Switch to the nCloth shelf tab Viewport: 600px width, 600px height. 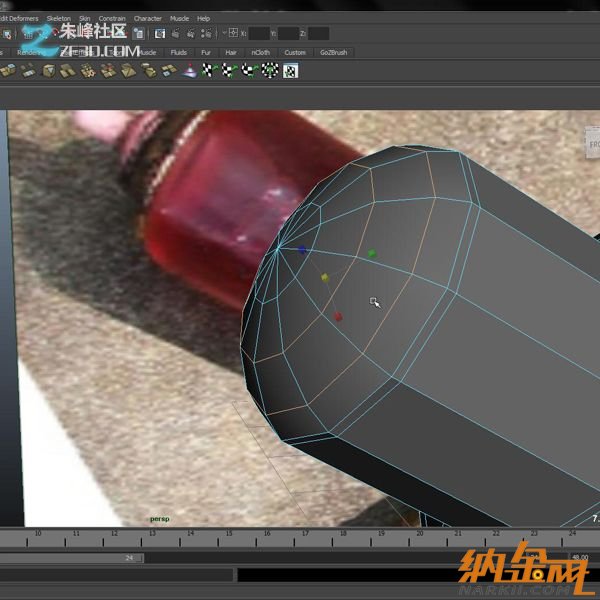[261, 52]
